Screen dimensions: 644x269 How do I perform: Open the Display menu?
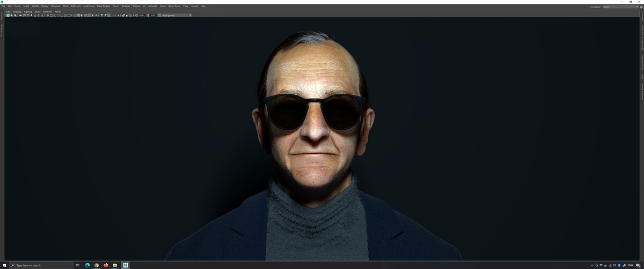pyautogui.click(x=45, y=6)
